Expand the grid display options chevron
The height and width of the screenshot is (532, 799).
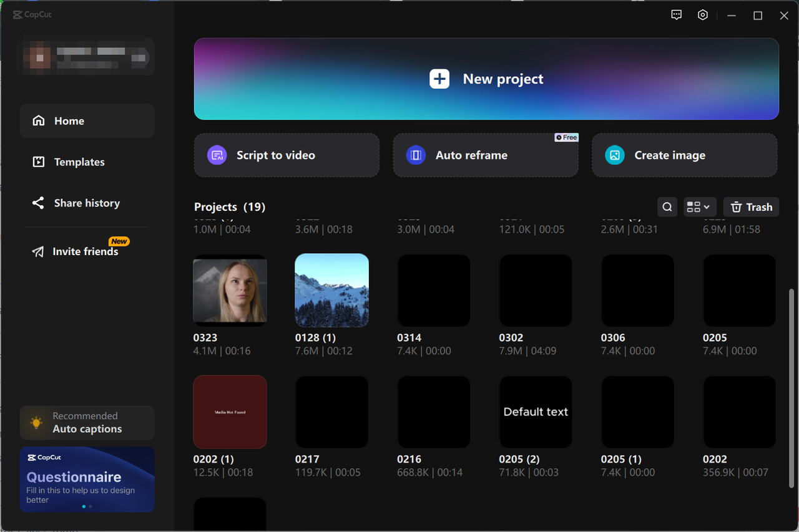pyautogui.click(x=707, y=206)
